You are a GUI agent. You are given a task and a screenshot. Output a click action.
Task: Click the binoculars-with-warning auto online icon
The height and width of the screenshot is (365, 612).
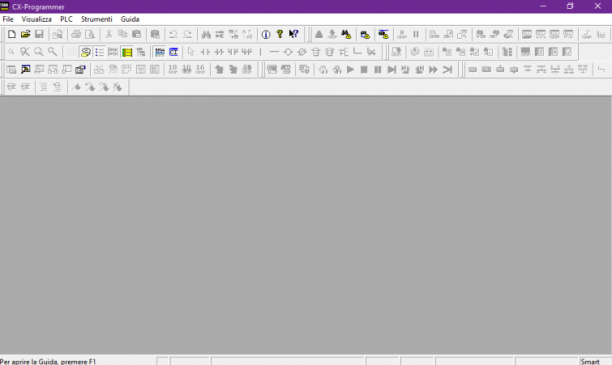(346, 34)
